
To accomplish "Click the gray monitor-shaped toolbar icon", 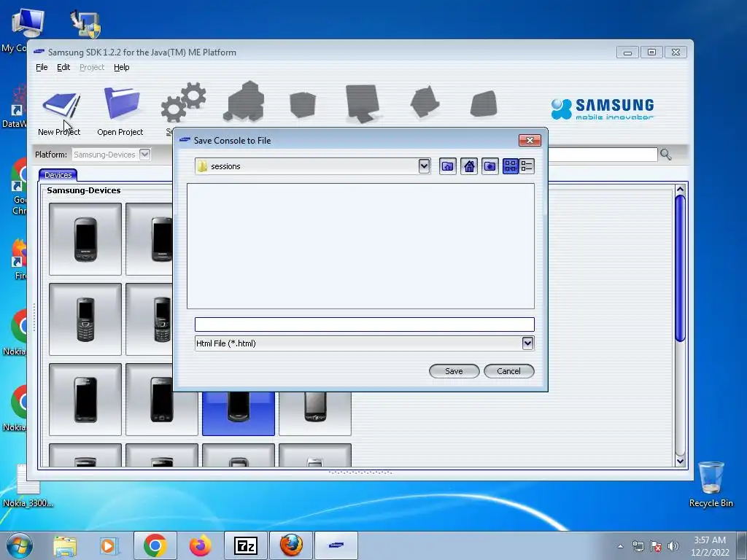I will coord(363,104).
